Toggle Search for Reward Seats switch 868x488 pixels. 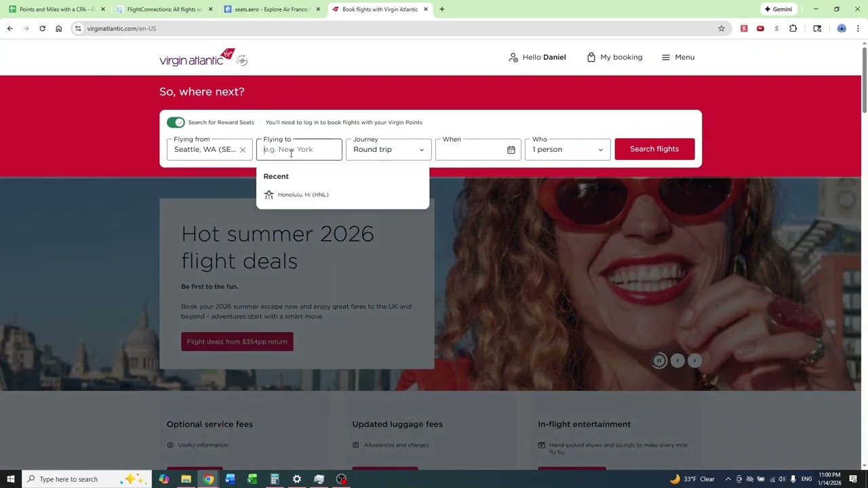[176, 123]
